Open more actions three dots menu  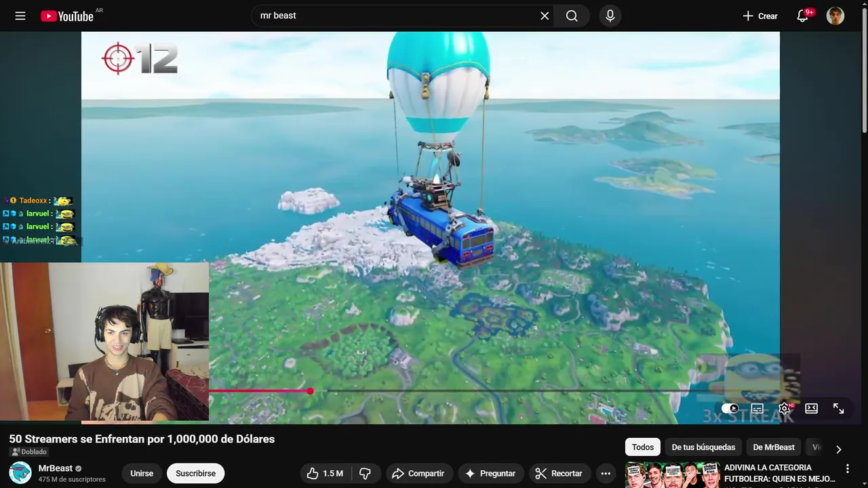606,473
